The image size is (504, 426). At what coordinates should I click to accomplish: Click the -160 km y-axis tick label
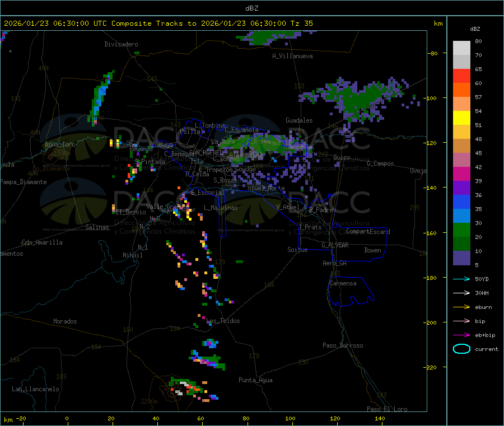[x=431, y=233]
